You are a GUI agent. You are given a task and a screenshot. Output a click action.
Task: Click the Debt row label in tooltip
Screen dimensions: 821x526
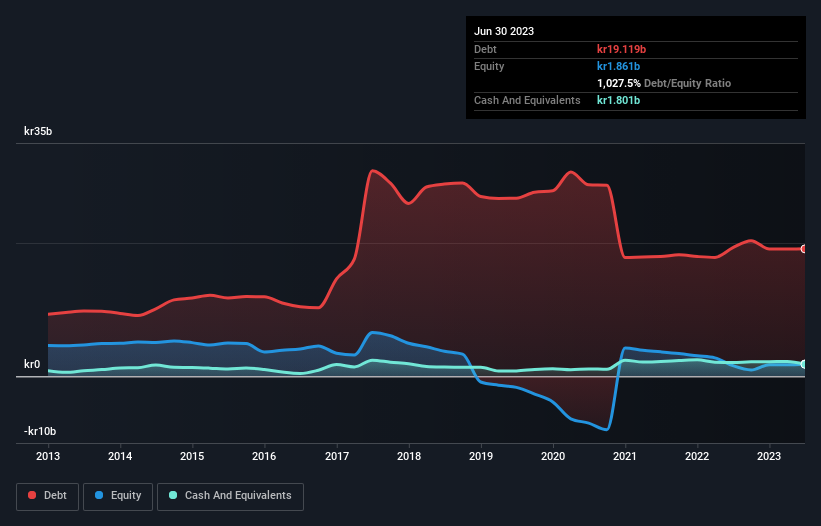click(x=485, y=49)
